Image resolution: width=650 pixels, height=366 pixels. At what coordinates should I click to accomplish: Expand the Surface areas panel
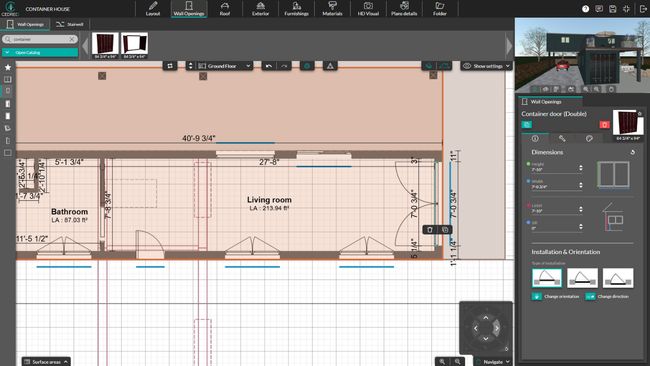coord(46,362)
